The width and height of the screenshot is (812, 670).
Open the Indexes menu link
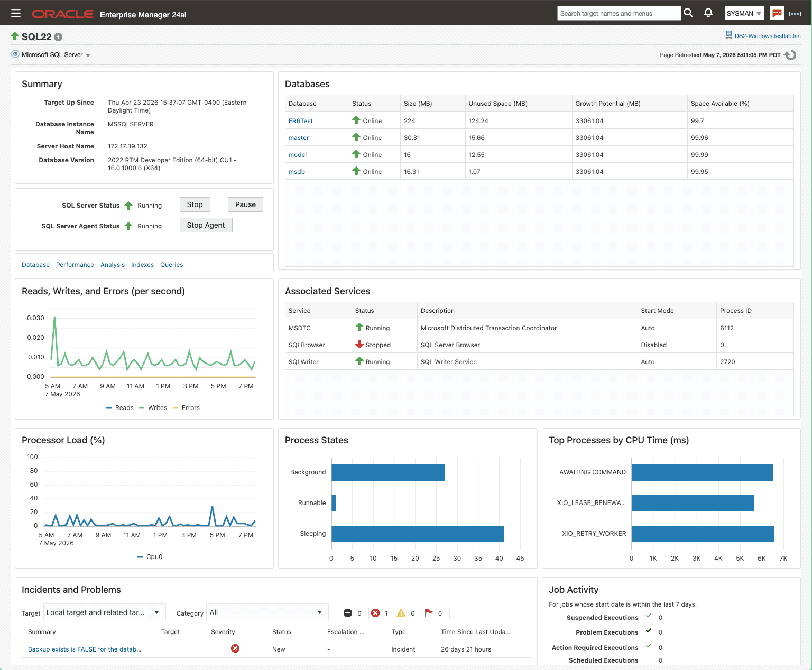coord(143,265)
